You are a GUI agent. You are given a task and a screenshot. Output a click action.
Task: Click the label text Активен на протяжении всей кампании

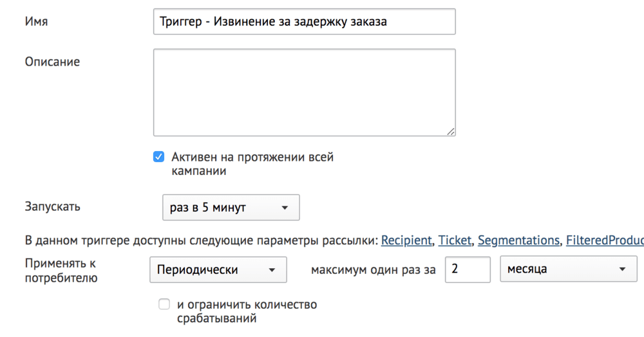coord(252,163)
